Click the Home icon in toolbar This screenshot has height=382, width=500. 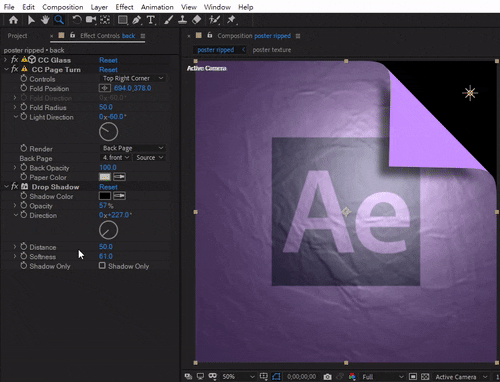click(x=13, y=20)
